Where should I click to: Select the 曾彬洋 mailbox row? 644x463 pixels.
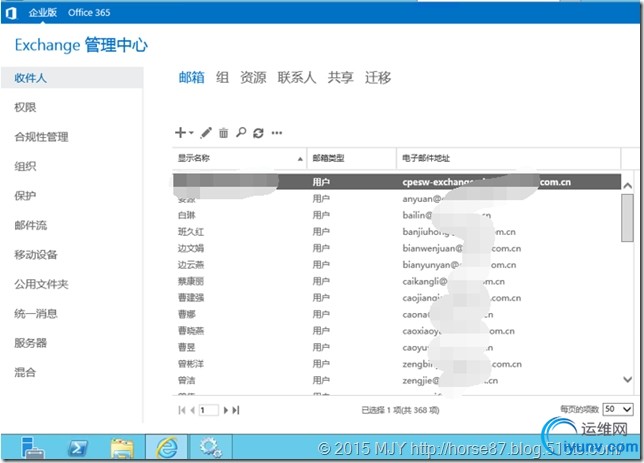397,364
